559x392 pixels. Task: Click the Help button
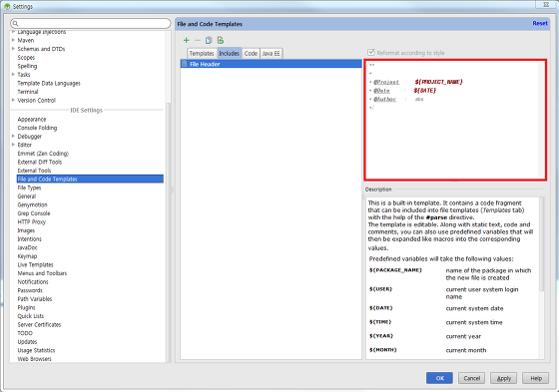pyautogui.click(x=536, y=378)
